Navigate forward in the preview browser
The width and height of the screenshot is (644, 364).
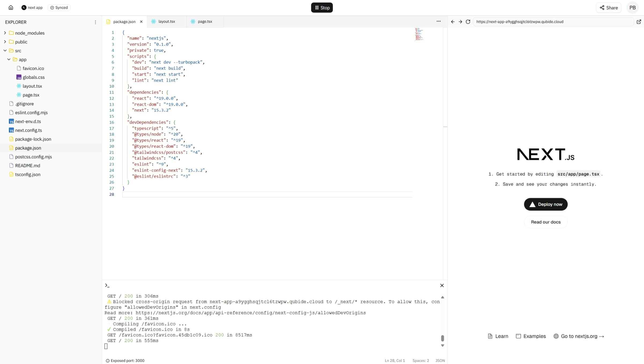[460, 22]
